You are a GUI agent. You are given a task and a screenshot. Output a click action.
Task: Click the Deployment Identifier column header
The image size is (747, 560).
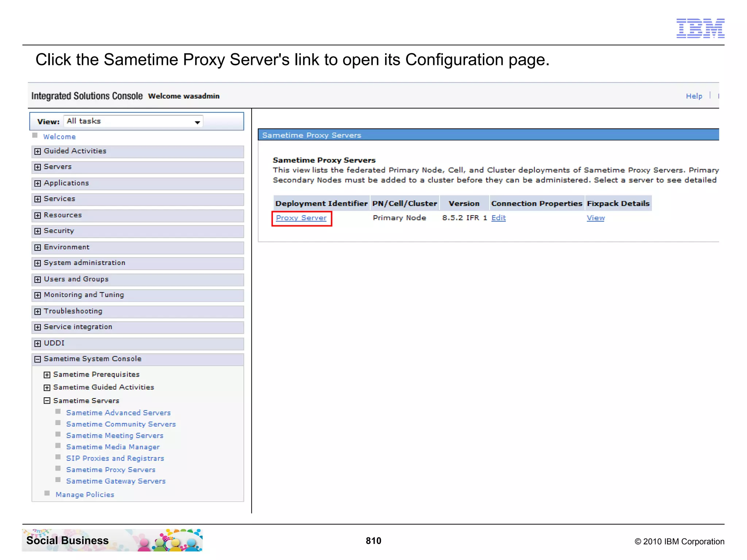click(321, 203)
